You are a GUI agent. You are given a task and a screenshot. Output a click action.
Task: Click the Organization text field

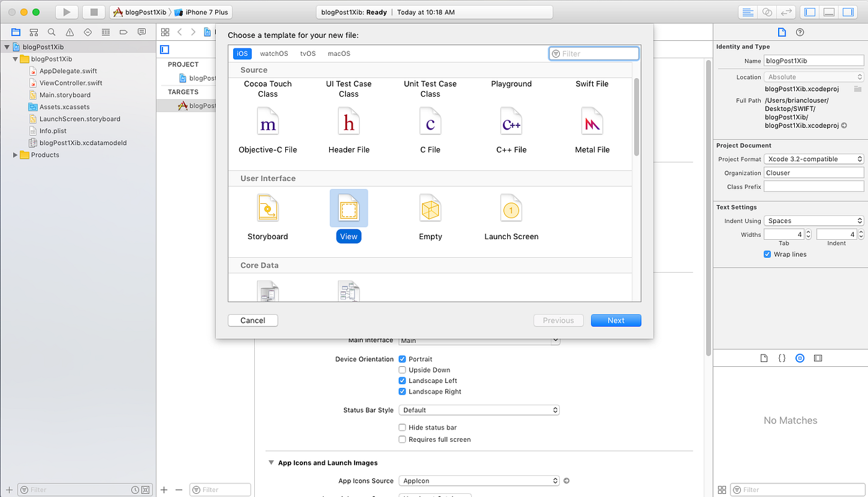(x=813, y=173)
